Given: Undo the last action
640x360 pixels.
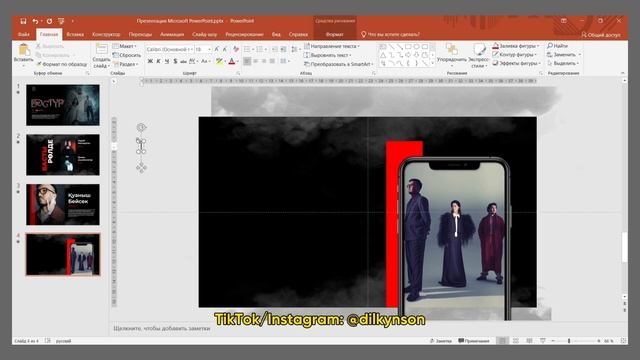Looking at the screenshot, I should pos(35,21).
